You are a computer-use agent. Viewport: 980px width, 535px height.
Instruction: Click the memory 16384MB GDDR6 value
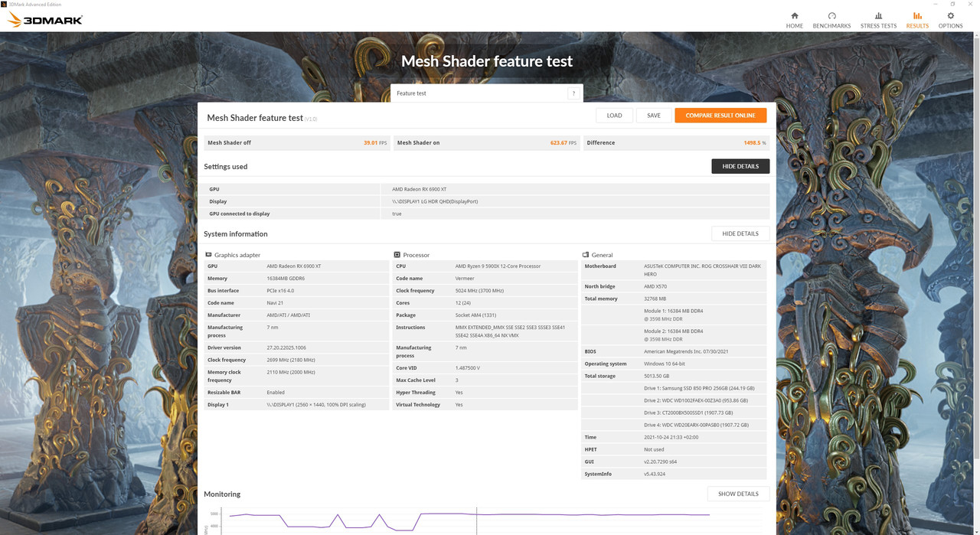tap(286, 279)
